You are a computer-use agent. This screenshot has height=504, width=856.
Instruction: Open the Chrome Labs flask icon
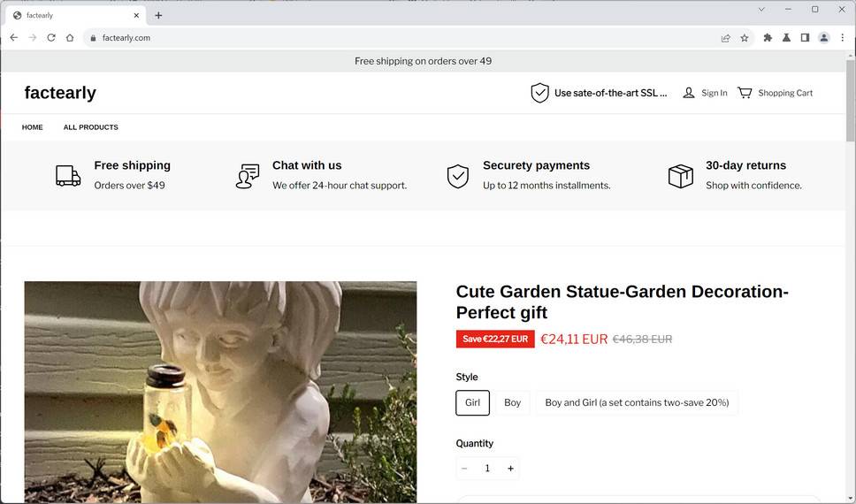coord(786,38)
